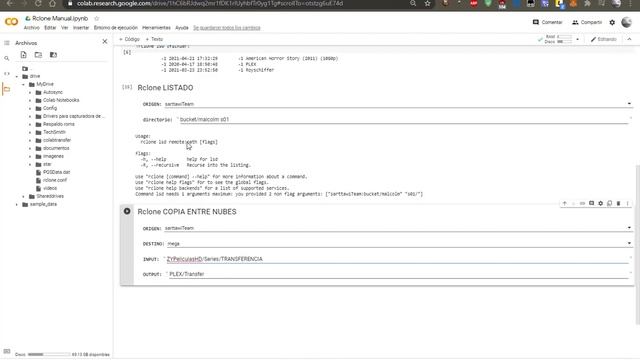Edit the OUTPUT field showing PLEX/Transfer
640x360 pixels.
point(398,274)
